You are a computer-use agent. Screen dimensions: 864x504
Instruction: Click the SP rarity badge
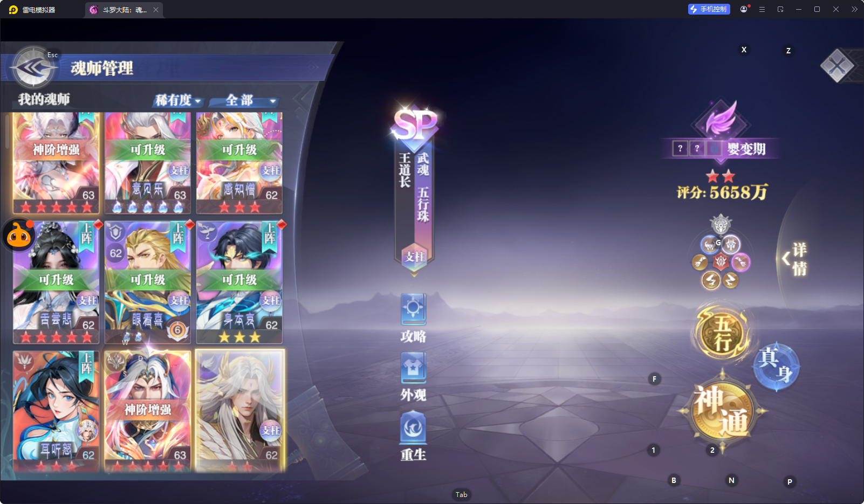pos(415,126)
